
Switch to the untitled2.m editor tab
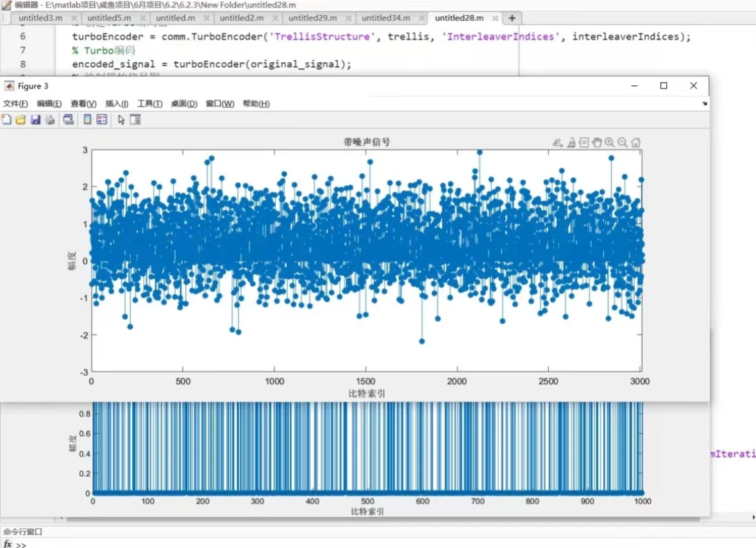click(x=242, y=18)
